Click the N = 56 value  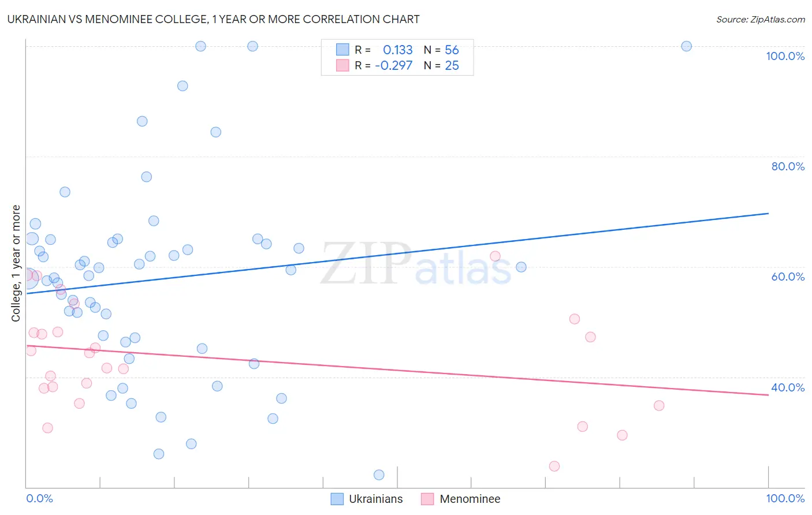[441, 50]
